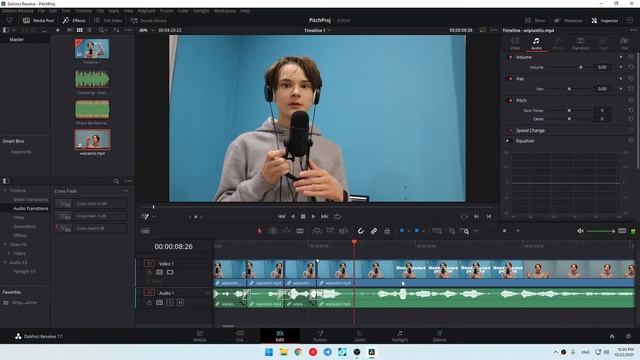Open Timeline View Options icon
Screen dimensions: 640x360
coord(145,231)
